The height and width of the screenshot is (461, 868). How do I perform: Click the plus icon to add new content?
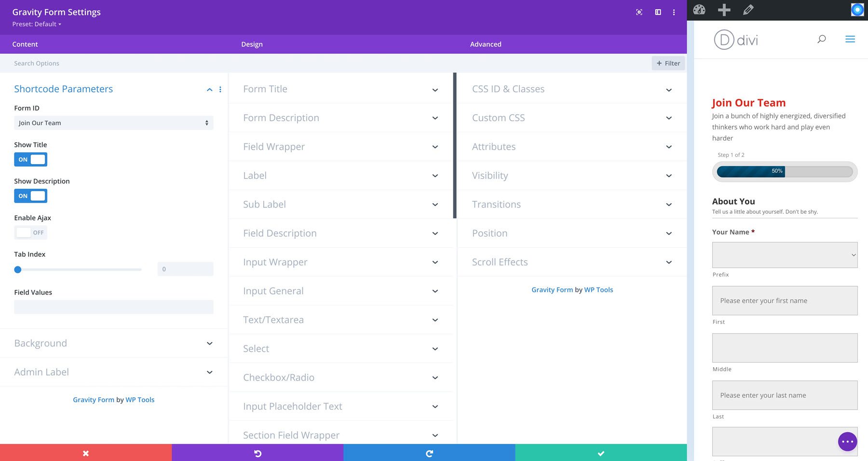point(723,9)
